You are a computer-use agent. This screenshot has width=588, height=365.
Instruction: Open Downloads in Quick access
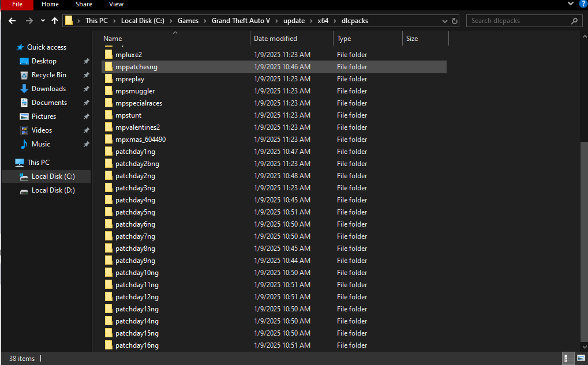pos(48,89)
